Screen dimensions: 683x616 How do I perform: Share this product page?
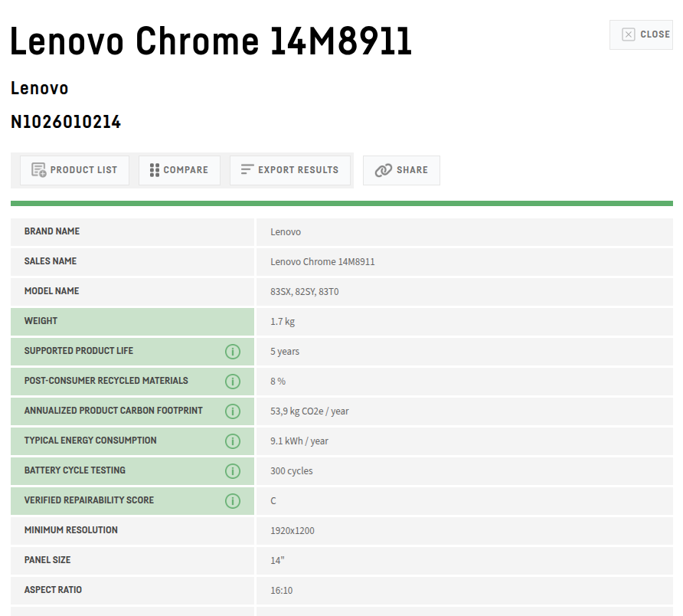(401, 170)
